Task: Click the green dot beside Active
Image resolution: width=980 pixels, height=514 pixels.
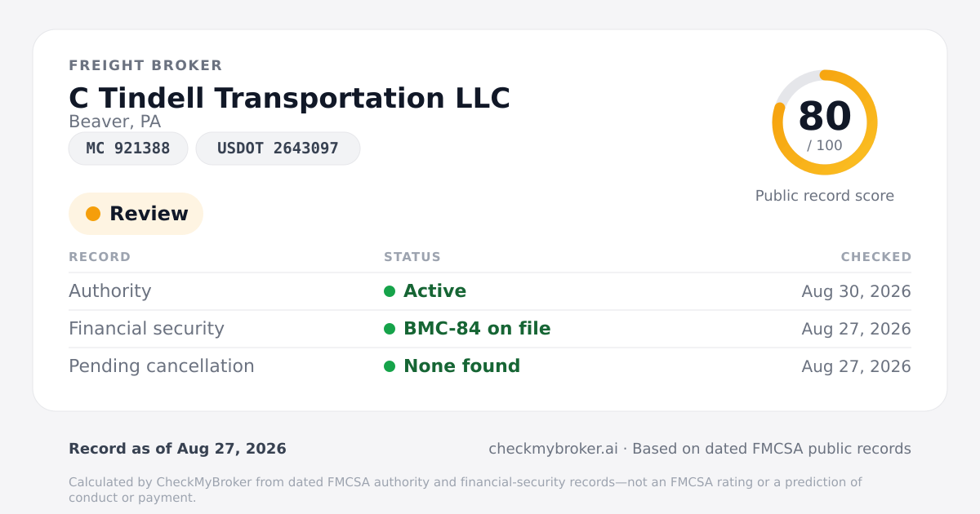Action: pos(390,291)
